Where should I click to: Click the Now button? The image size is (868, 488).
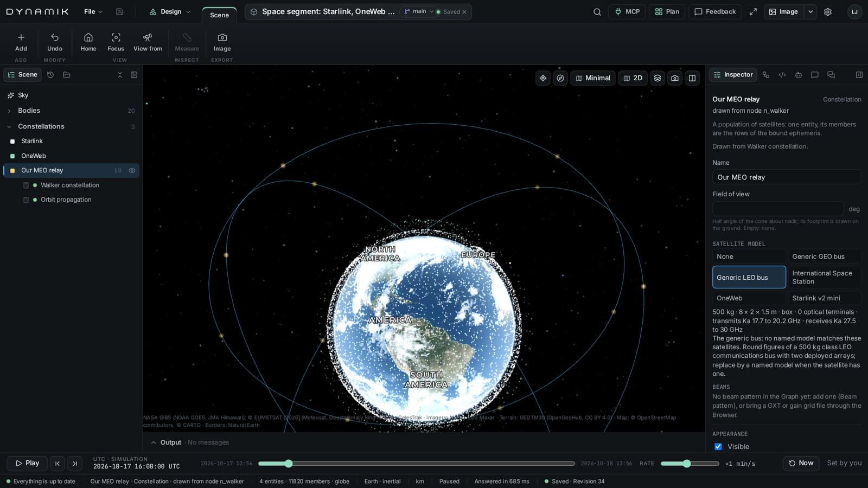click(x=801, y=463)
